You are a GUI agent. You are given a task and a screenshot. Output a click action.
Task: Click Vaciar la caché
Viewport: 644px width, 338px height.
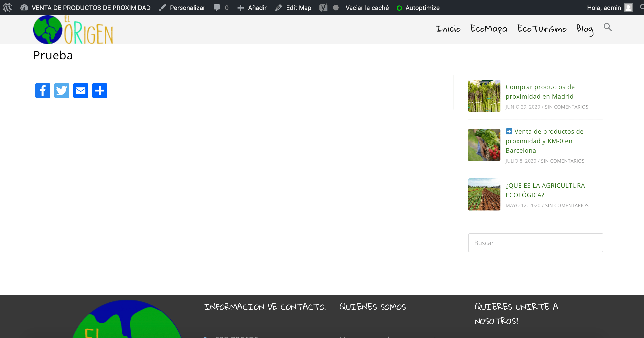click(367, 8)
